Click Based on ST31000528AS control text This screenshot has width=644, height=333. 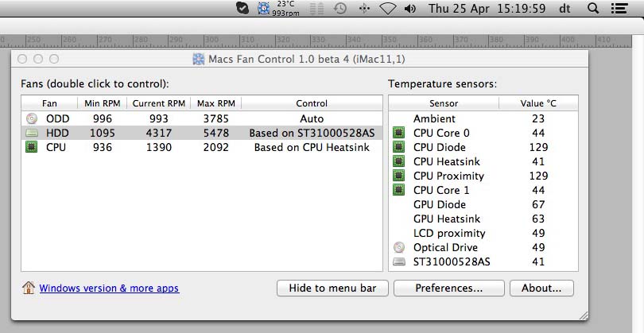(x=312, y=133)
